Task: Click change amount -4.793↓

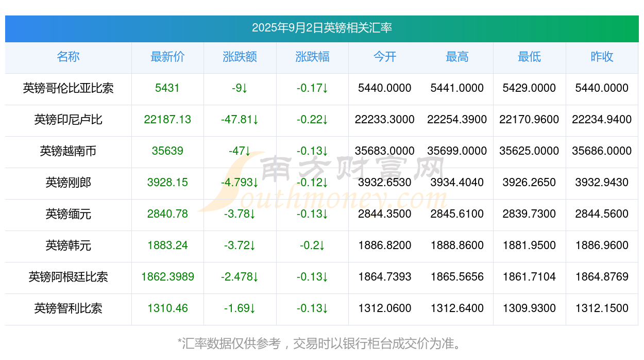Action: click(240, 183)
